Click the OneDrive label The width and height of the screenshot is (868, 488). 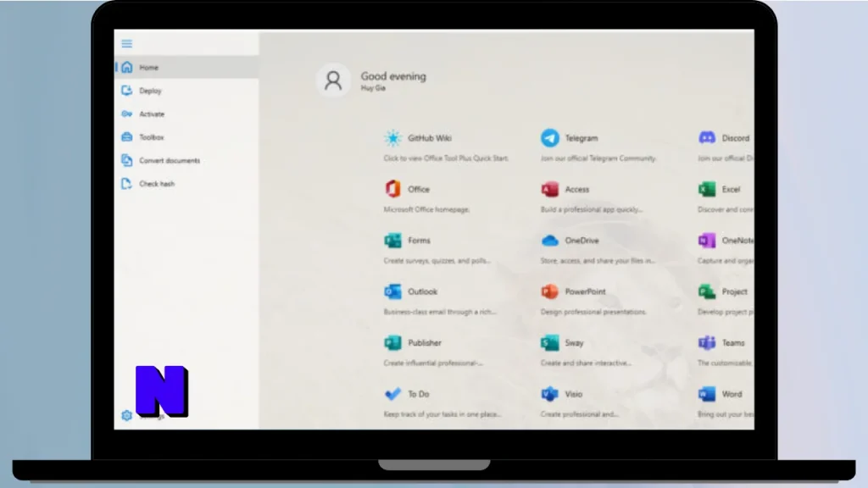[581, 240]
